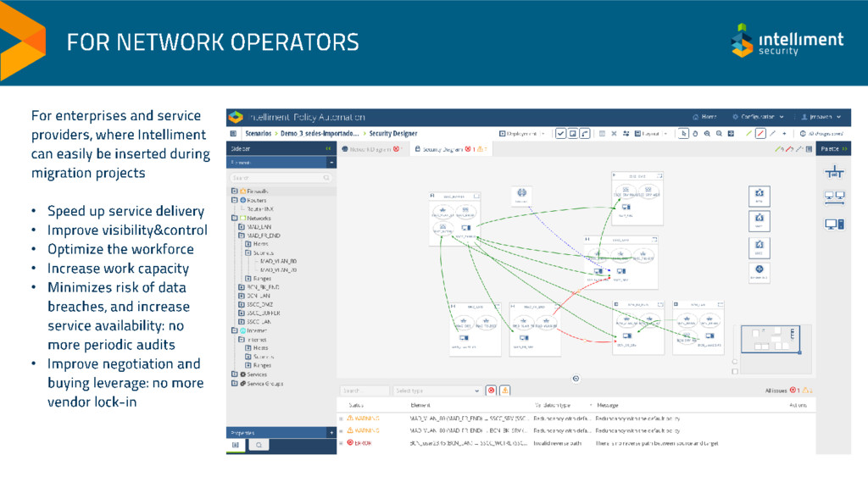Click the sidebar Search input field

coord(280,178)
